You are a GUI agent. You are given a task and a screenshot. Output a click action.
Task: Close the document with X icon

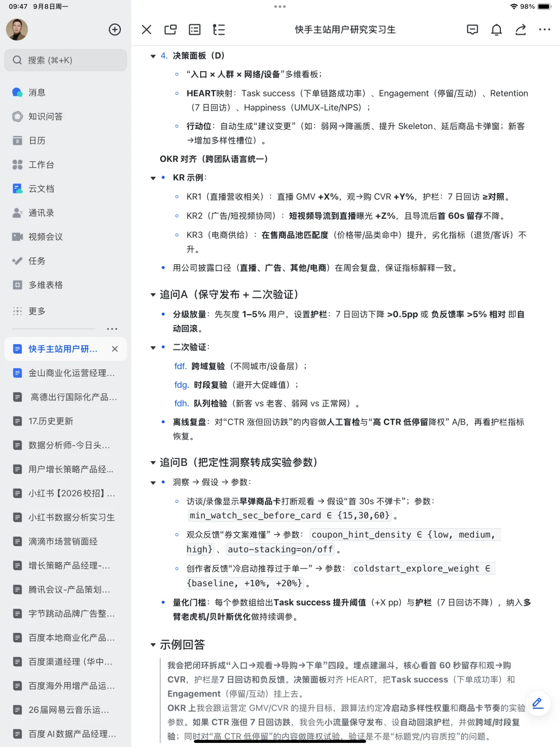(x=147, y=30)
